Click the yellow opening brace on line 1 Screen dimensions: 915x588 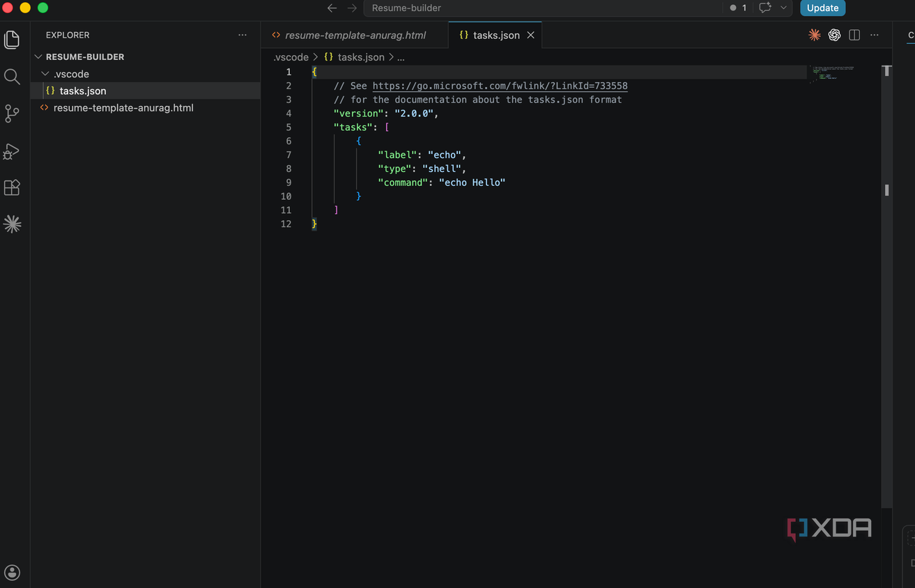(314, 72)
